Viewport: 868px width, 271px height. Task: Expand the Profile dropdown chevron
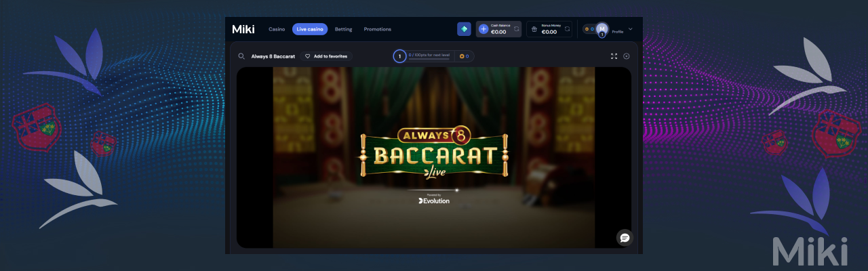click(630, 29)
